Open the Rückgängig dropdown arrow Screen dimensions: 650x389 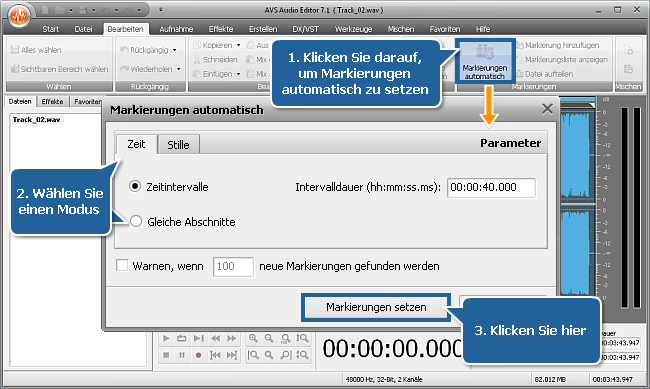pos(175,50)
